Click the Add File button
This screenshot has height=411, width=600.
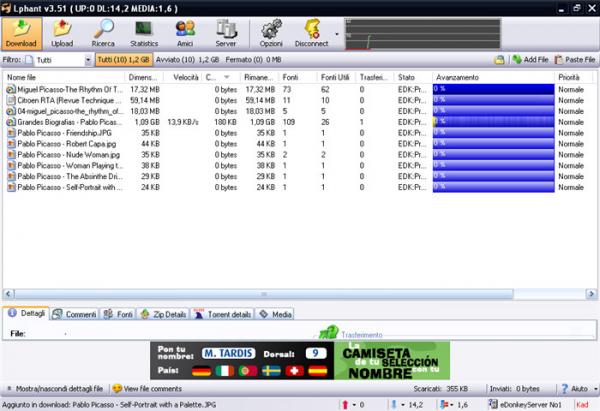[530, 60]
